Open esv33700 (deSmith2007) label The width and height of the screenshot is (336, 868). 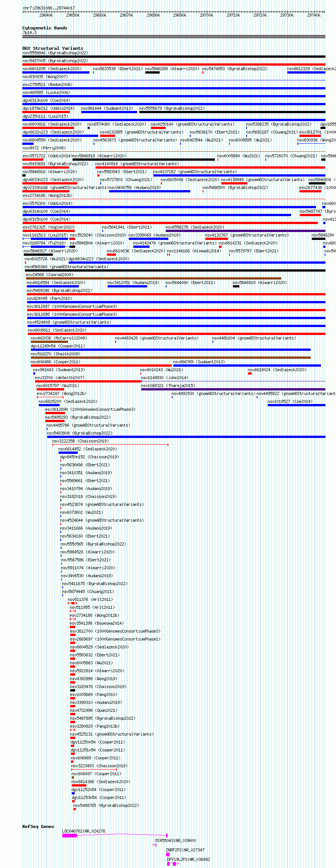coord(60,378)
